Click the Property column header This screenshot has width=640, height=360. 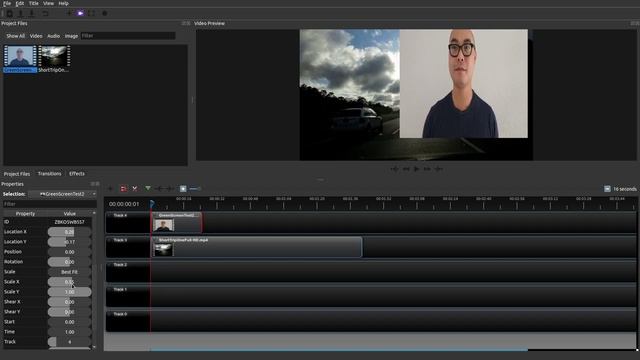click(x=25, y=213)
